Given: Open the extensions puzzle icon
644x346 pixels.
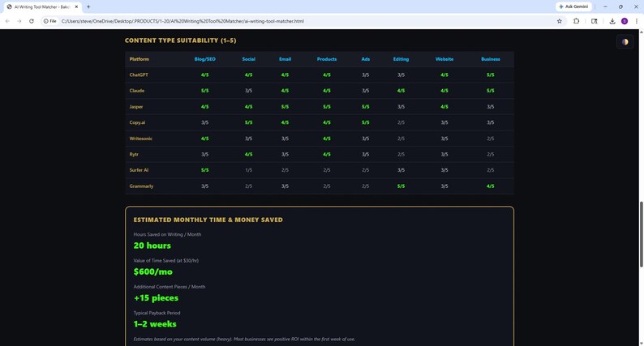Looking at the screenshot, I should 576,21.
